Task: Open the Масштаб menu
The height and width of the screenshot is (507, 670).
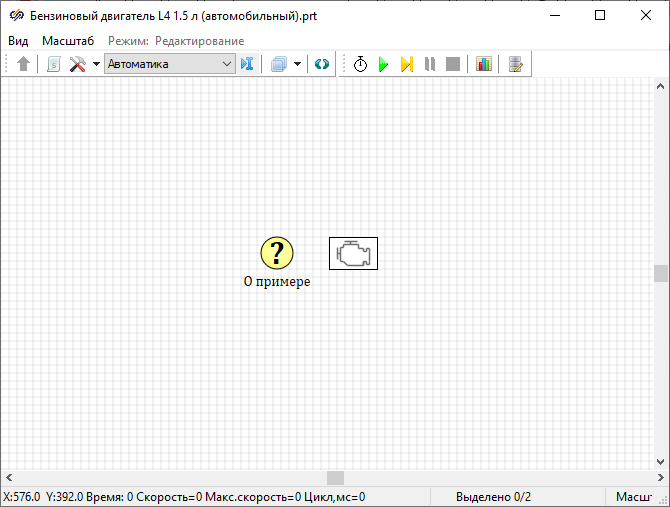Action: click(67, 41)
